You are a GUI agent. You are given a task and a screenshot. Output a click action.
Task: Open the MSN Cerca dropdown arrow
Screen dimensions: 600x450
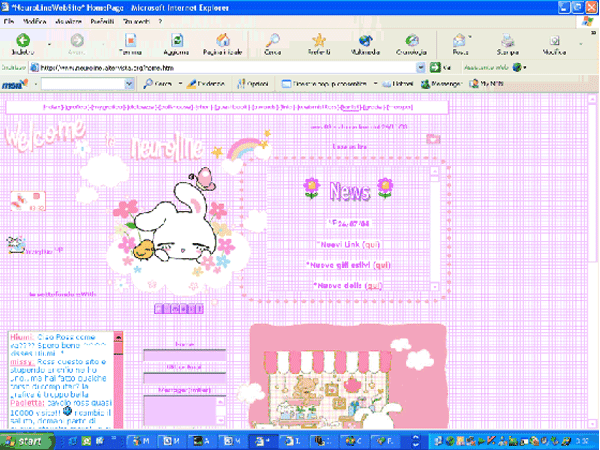pos(180,84)
